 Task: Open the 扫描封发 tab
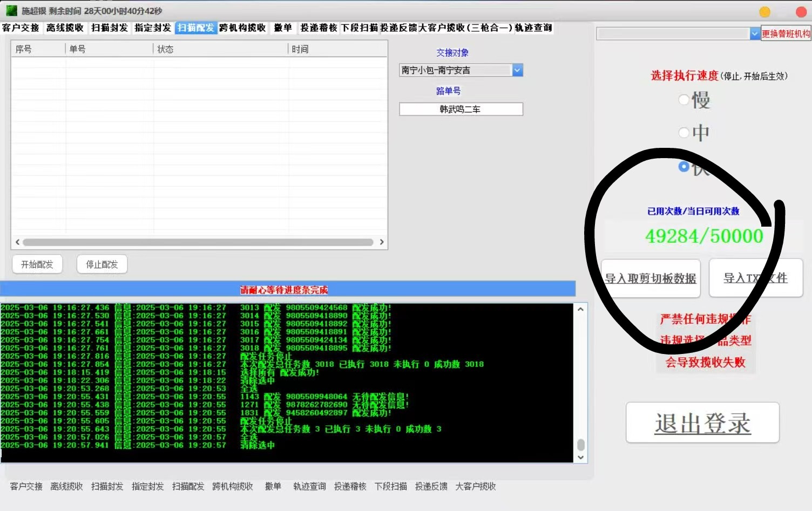[109, 28]
